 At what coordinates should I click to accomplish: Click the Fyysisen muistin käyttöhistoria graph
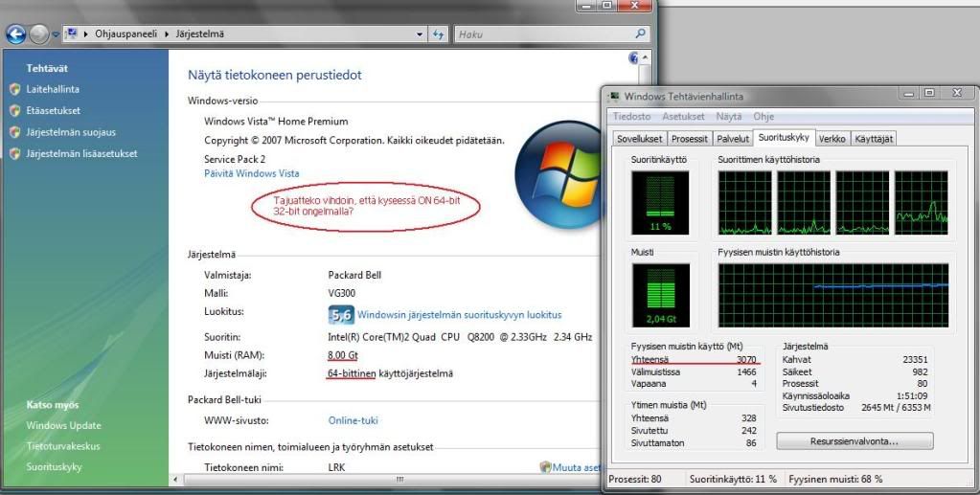tap(833, 295)
